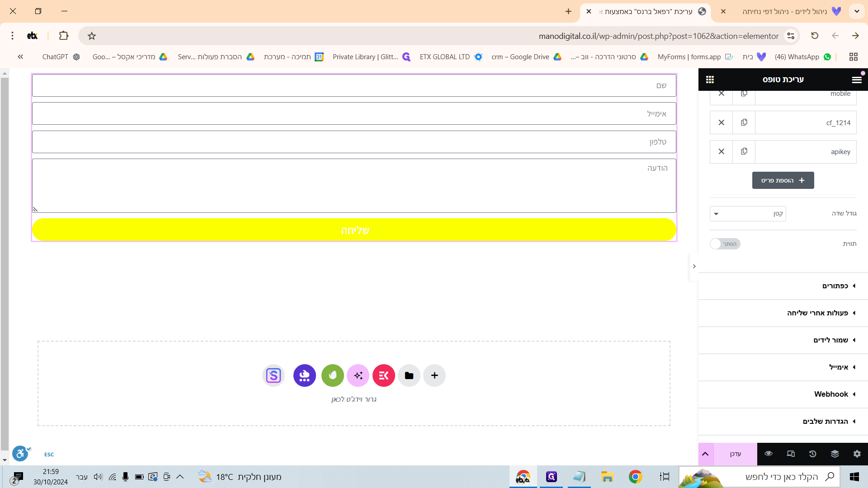Open the Elementor hamburger menu

[857, 80]
